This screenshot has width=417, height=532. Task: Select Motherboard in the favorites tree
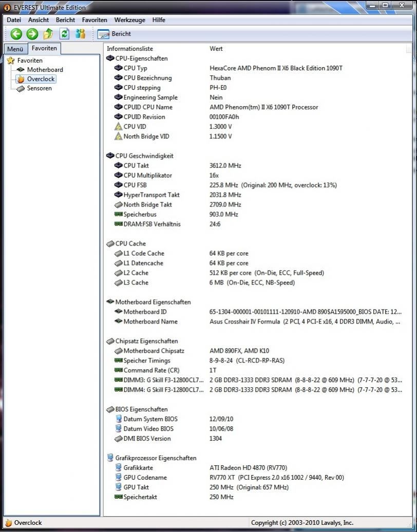click(45, 69)
